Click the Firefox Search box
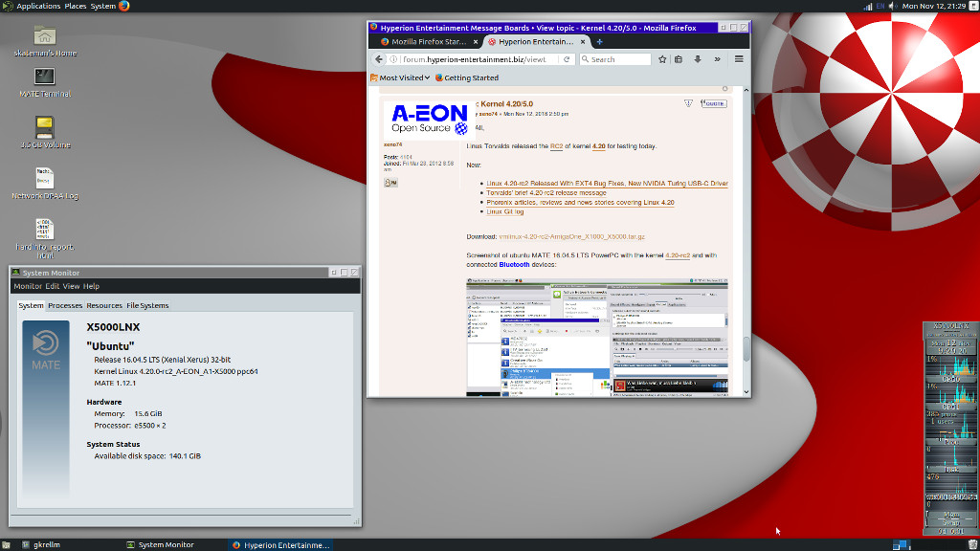This screenshot has width=980, height=551. pyautogui.click(x=615, y=59)
